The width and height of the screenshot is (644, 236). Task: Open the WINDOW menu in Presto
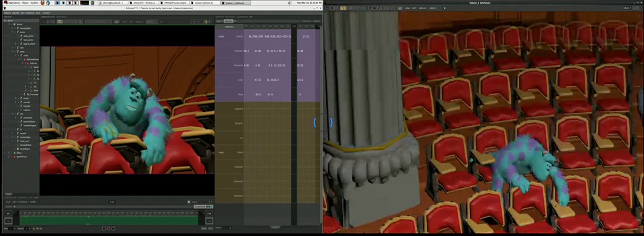point(30,13)
